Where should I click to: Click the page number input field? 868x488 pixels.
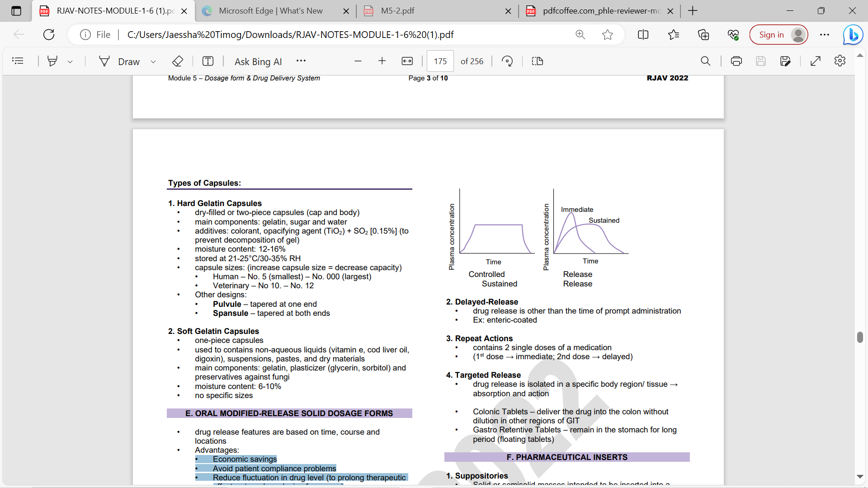[x=440, y=61]
